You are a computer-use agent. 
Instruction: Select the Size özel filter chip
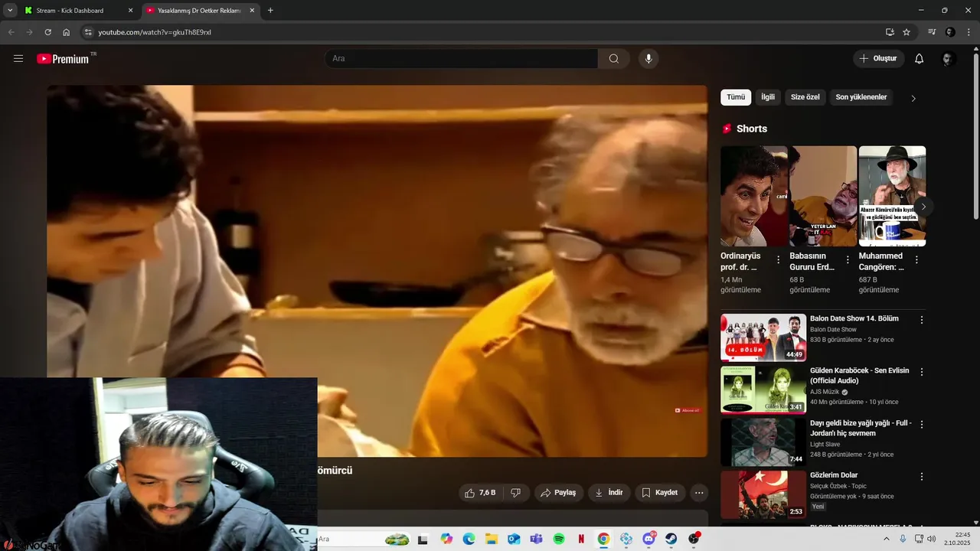click(x=805, y=97)
